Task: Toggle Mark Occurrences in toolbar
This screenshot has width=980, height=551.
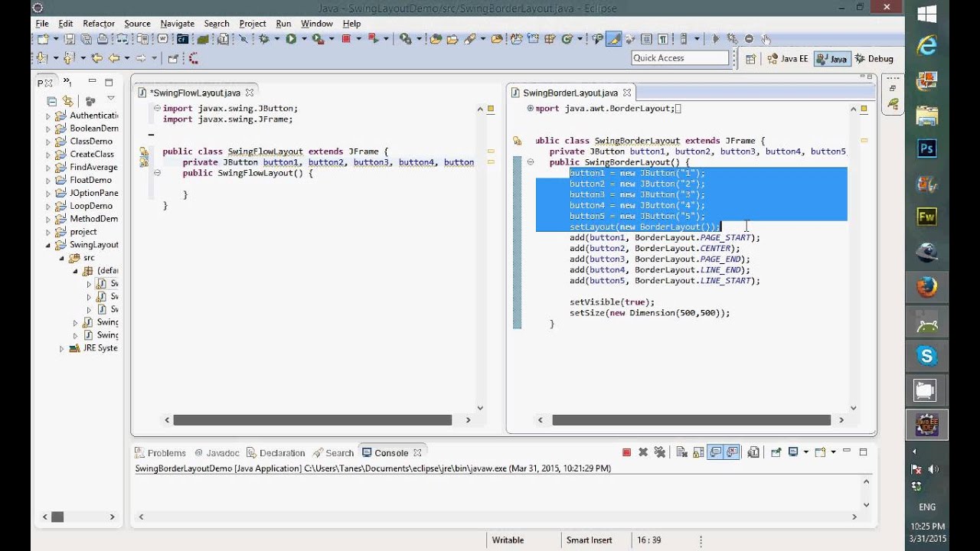Action: click(613, 39)
